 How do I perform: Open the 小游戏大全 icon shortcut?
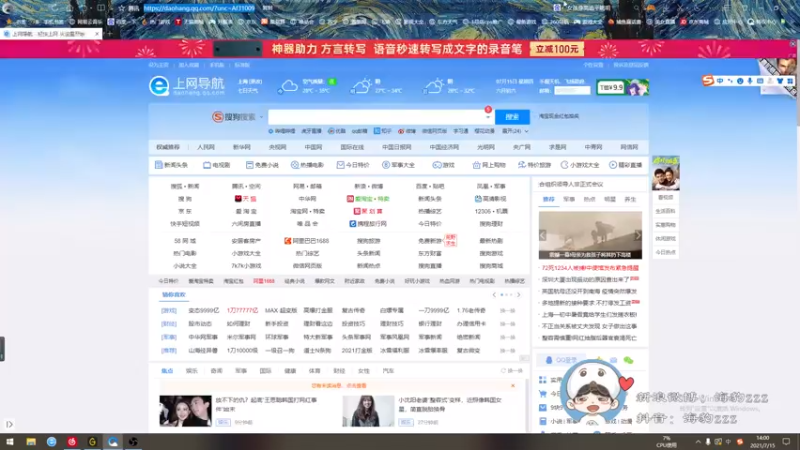pos(580,165)
